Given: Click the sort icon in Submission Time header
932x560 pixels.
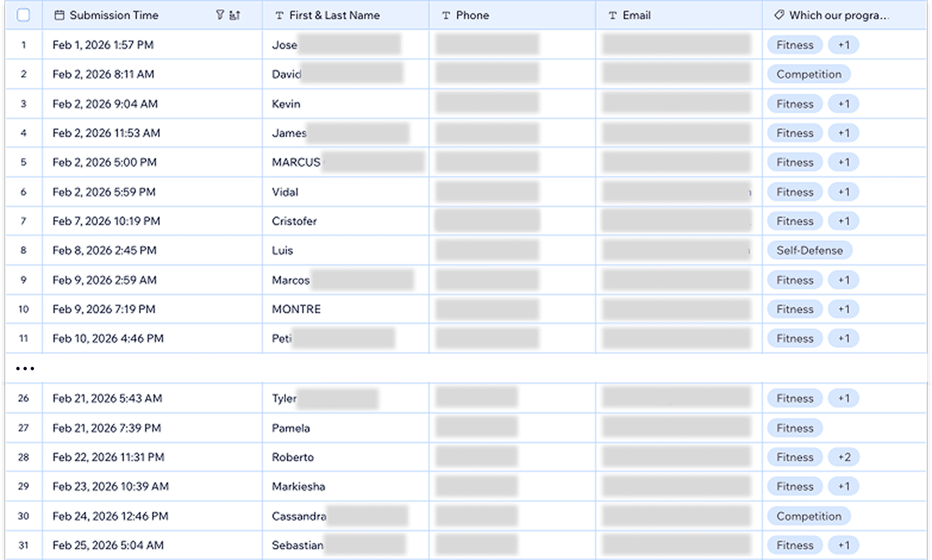Looking at the screenshot, I should (235, 15).
